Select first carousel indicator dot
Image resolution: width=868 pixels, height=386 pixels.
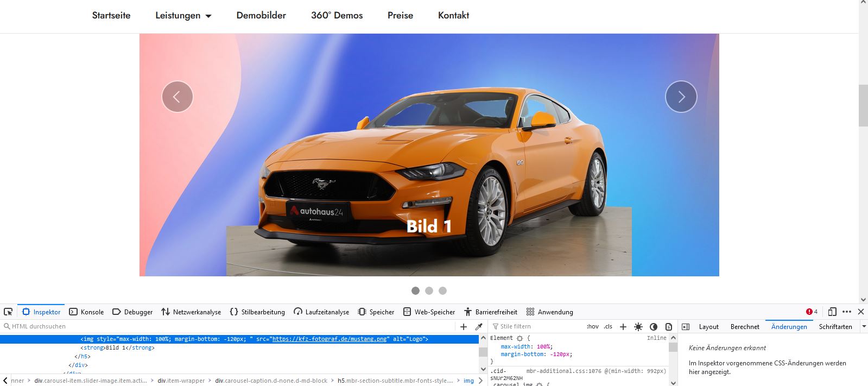coord(415,290)
